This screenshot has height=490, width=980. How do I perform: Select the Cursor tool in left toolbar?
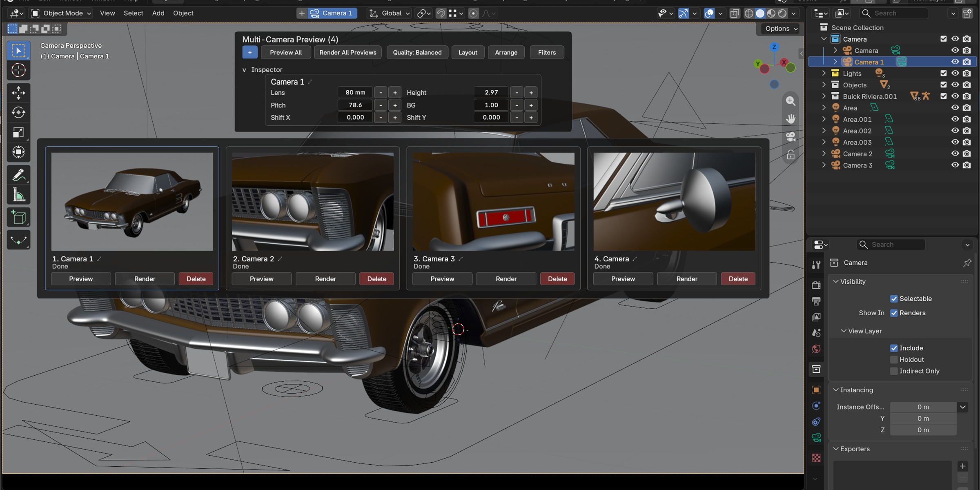click(x=18, y=70)
